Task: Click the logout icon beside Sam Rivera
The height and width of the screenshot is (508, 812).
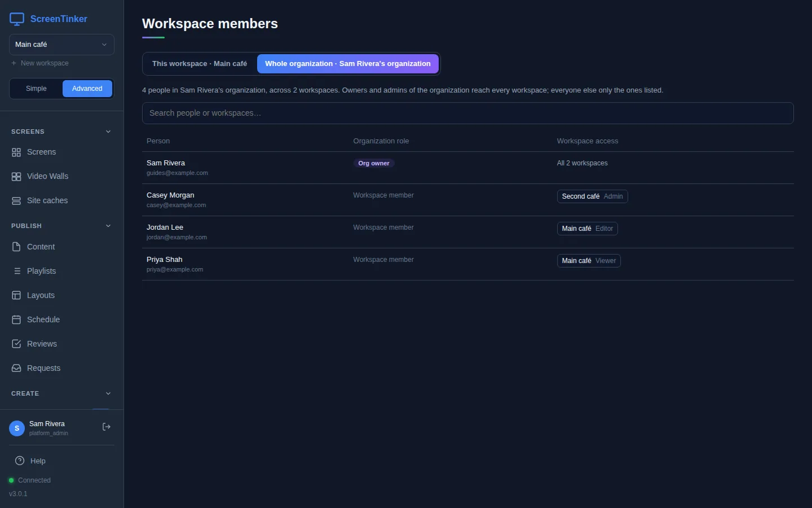Action: coord(106,427)
